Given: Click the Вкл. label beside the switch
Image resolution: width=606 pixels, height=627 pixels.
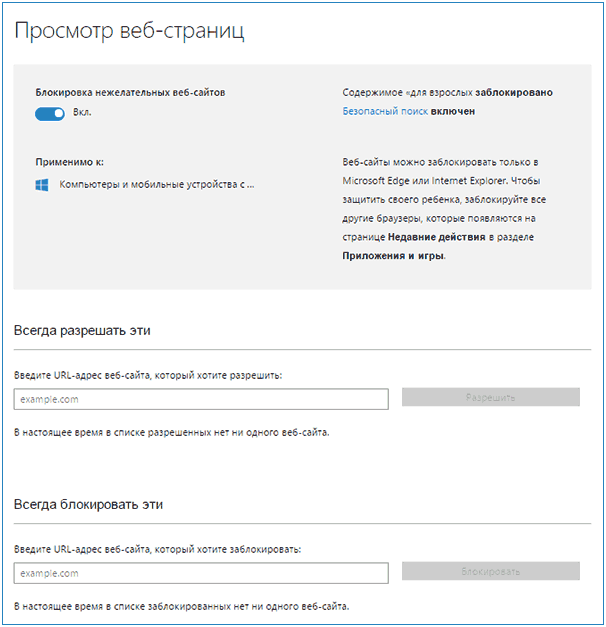Looking at the screenshot, I should pos(82,114).
